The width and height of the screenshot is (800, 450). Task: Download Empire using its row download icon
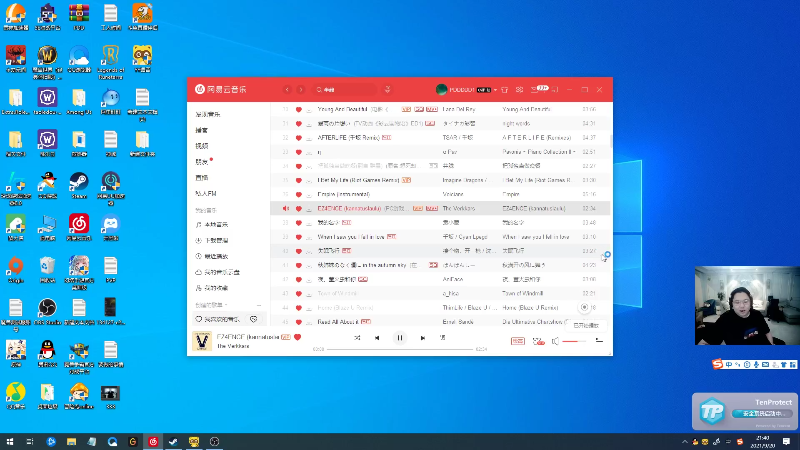[309, 194]
